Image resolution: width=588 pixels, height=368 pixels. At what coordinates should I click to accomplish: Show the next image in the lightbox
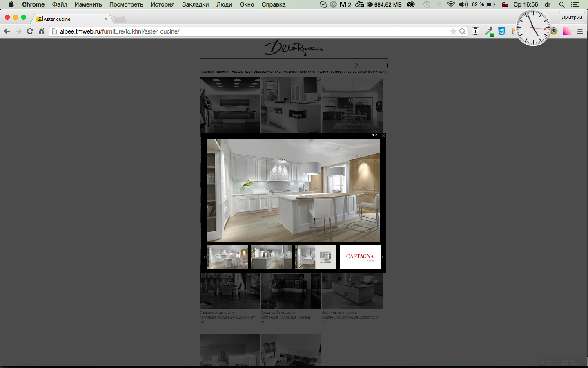pos(376,135)
